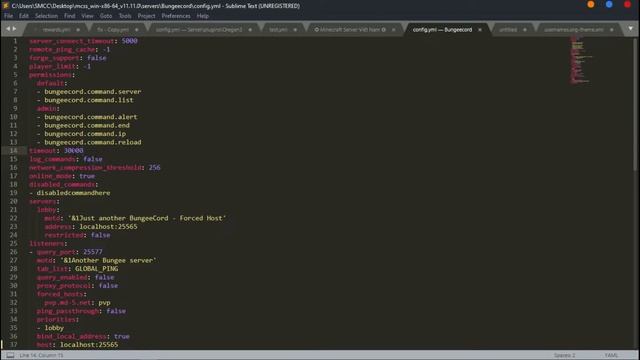Image resolution: width=640 pixels, height=360 pixels.
Task: Click the orange minimize window button
Action: click(x=591, y=5)
